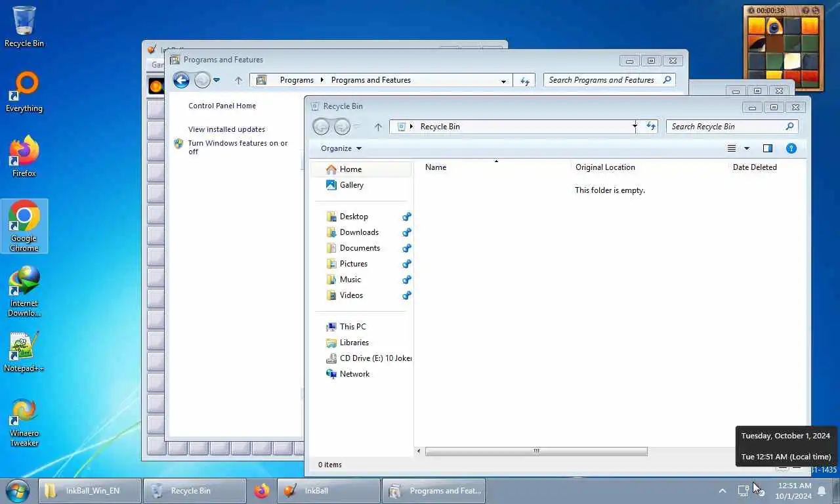Viewport: 840px width, 504px height.
Task: Select the Firefox desktop shortcut
Action: pos(24,157)
